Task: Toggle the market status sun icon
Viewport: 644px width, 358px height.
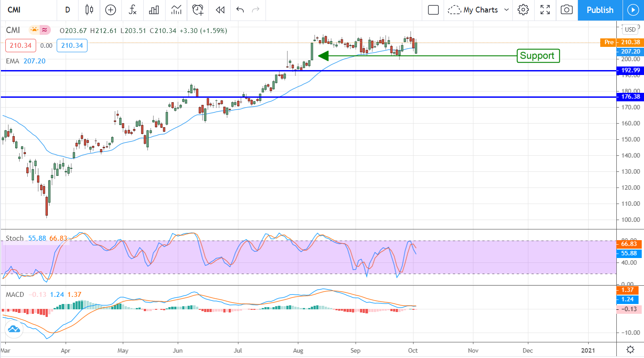Action: click(34, 30)
